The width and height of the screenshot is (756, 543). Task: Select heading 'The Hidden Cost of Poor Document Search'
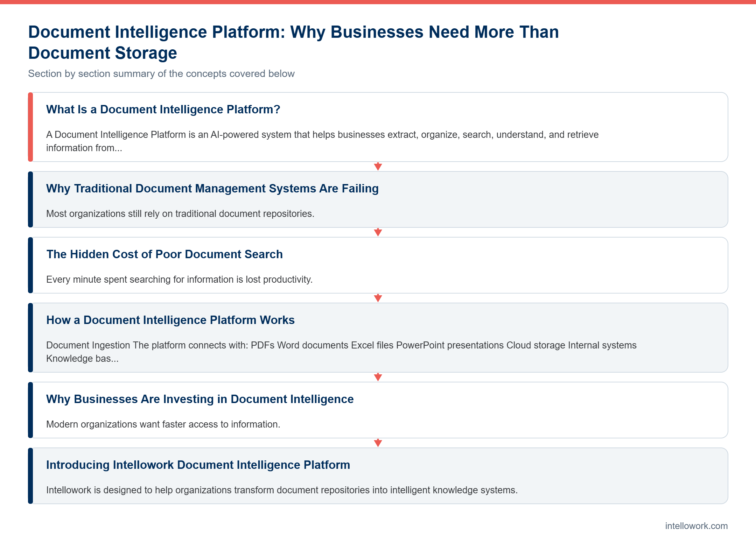click(164, 254)
